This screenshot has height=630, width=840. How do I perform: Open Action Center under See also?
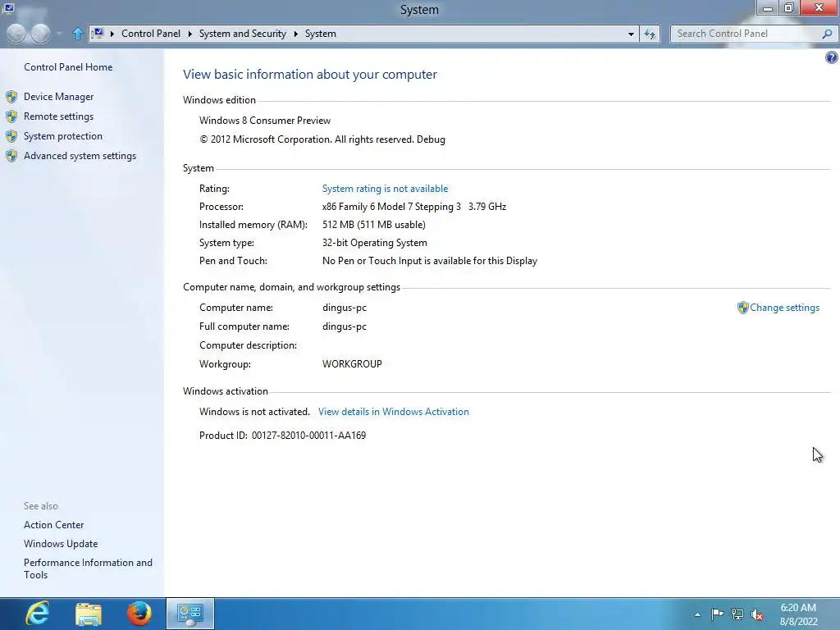53,525
